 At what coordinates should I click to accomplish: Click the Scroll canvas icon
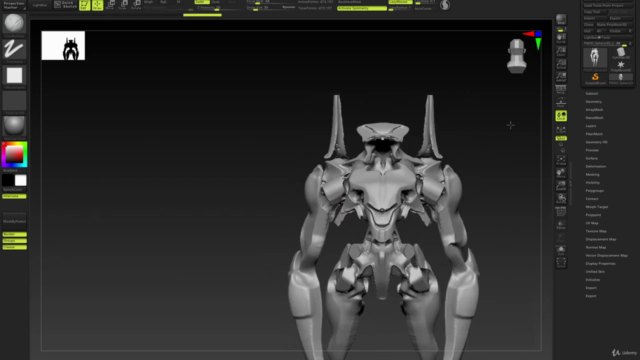pyautogui.click(x=561, y=38)
